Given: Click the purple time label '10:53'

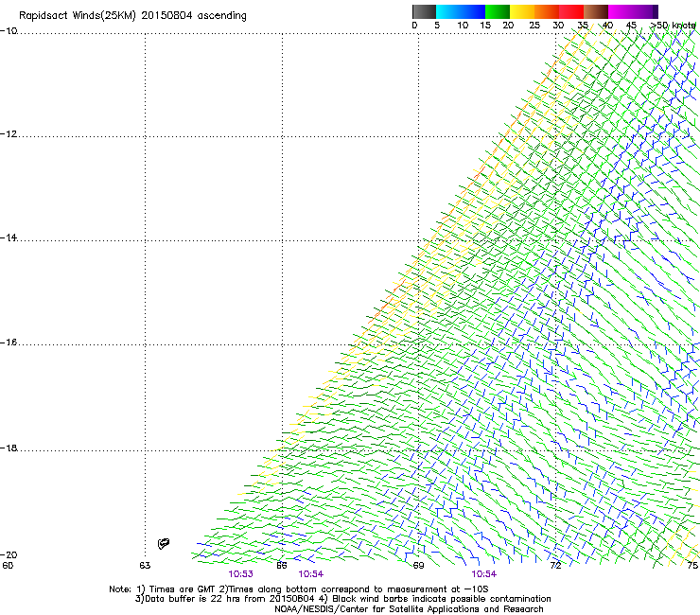Looking at the screenshot, I should [x=240, y=574].
